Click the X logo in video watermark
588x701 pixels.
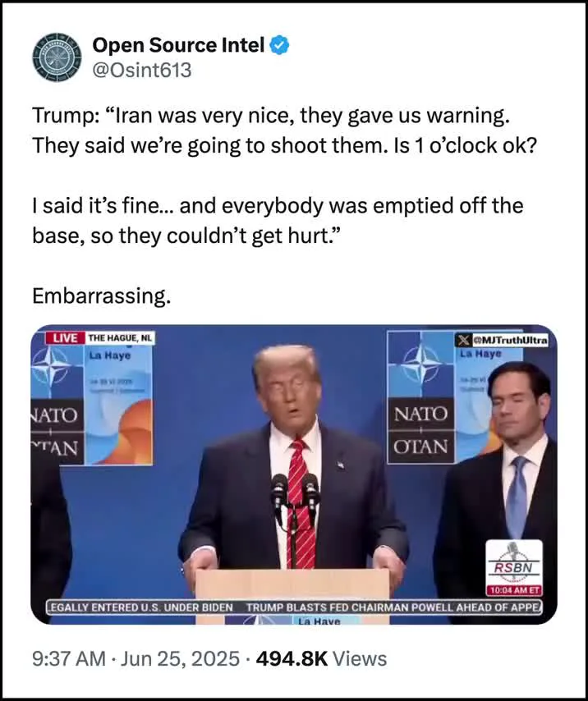(x=463, y=340)
